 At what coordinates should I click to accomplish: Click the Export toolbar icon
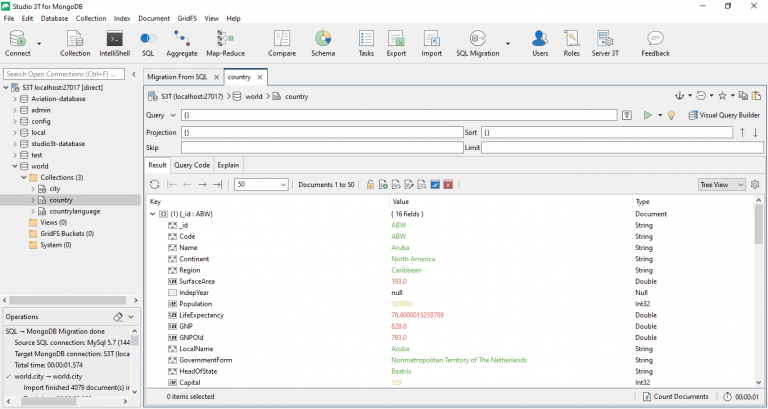tap(396, 43)
